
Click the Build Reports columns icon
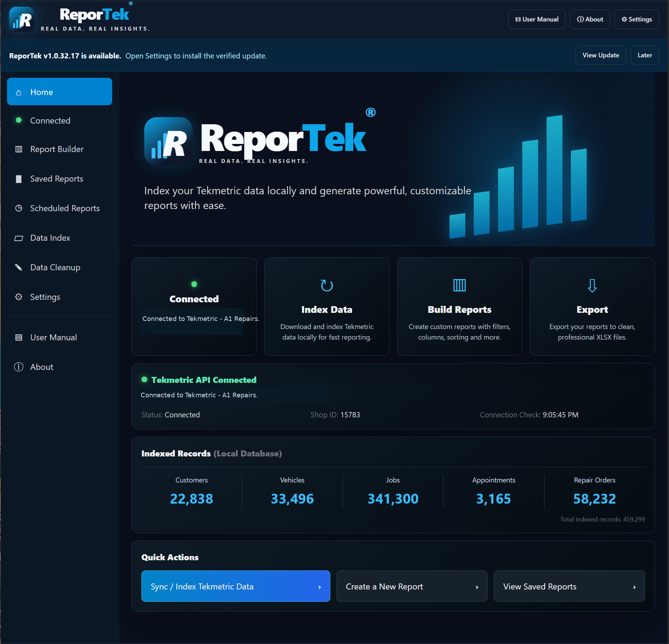coord(459,285)
